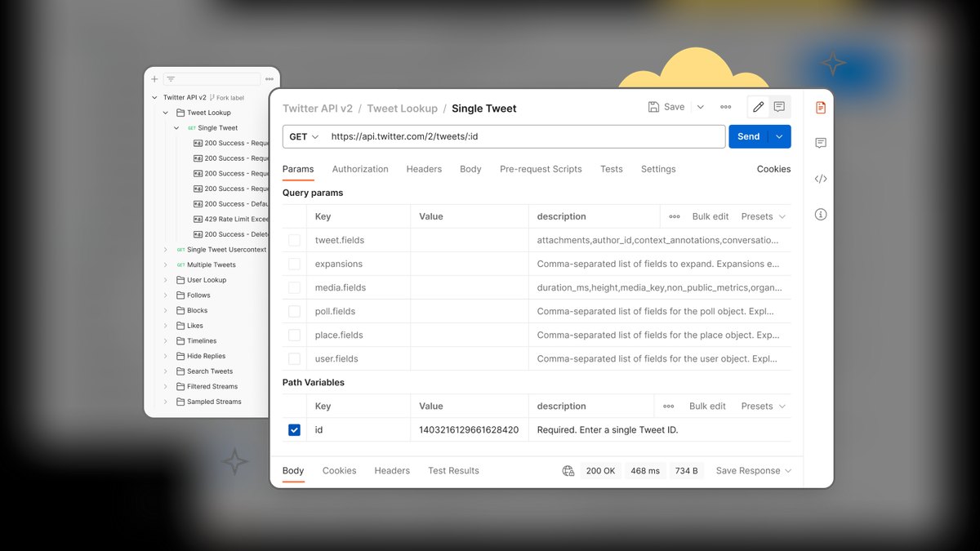Collapse the Single Tweet request
The width and height of the screenshot is (980, 551).
pos(176,128)
